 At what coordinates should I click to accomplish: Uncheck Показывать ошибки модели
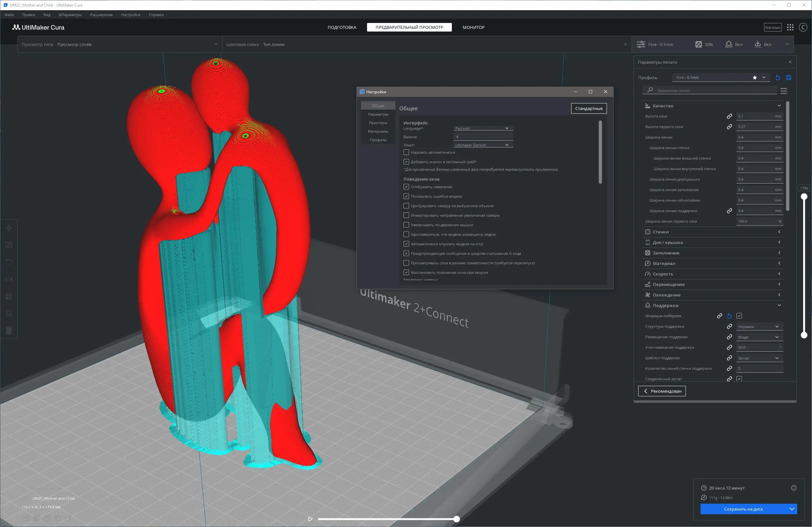406,196
